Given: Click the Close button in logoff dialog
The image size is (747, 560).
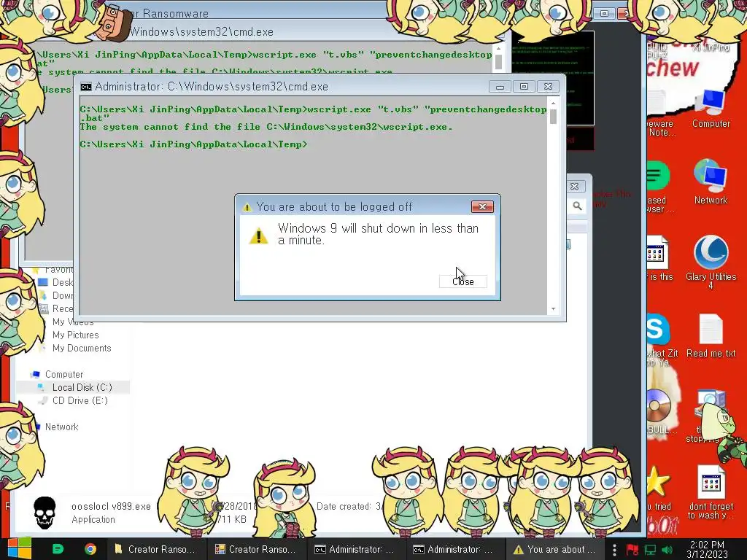Looking at the screenshot, I should pyautogui.click(x=462, y=281).
